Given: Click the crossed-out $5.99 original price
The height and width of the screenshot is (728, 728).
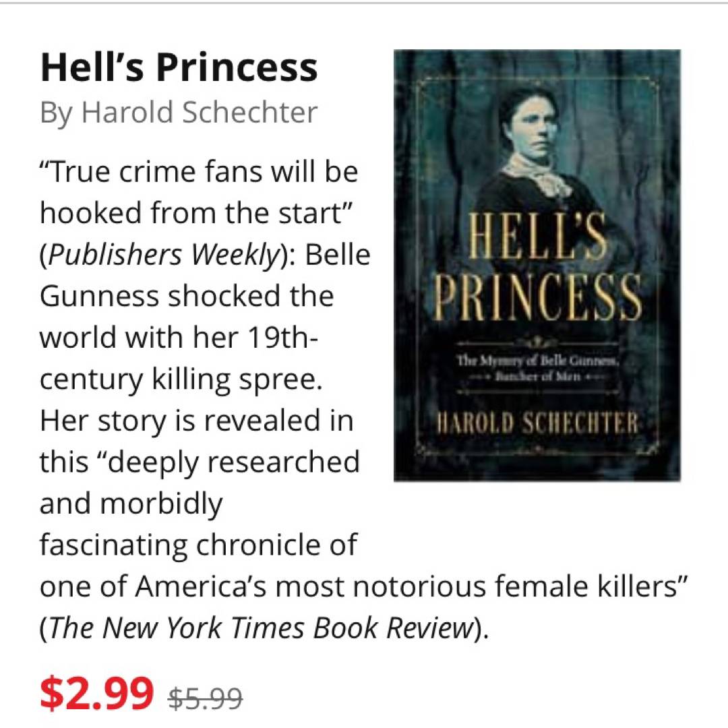Looking at the screenshot, I should (x=205, y=697).
